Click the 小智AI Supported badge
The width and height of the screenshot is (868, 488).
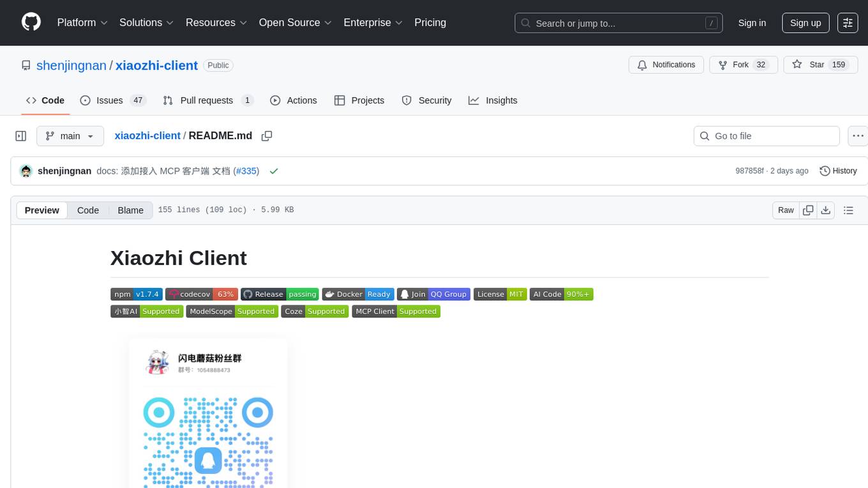tap(147, 312)
